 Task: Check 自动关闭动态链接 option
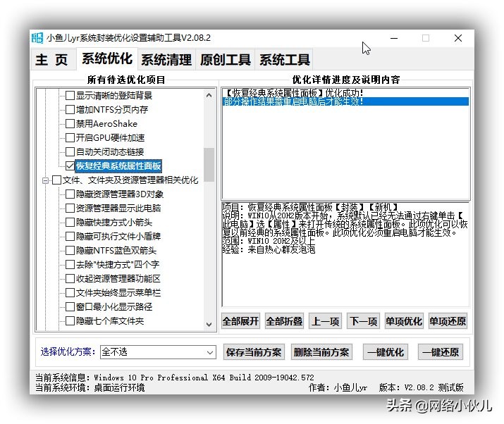pos(70,151)
